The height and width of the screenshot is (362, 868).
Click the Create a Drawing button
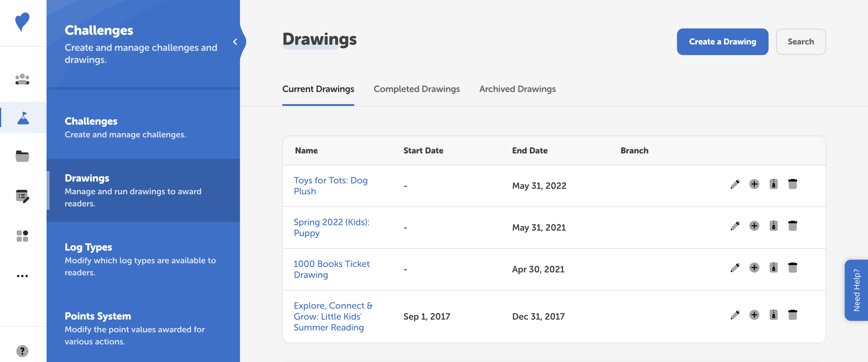click(722, 41)
